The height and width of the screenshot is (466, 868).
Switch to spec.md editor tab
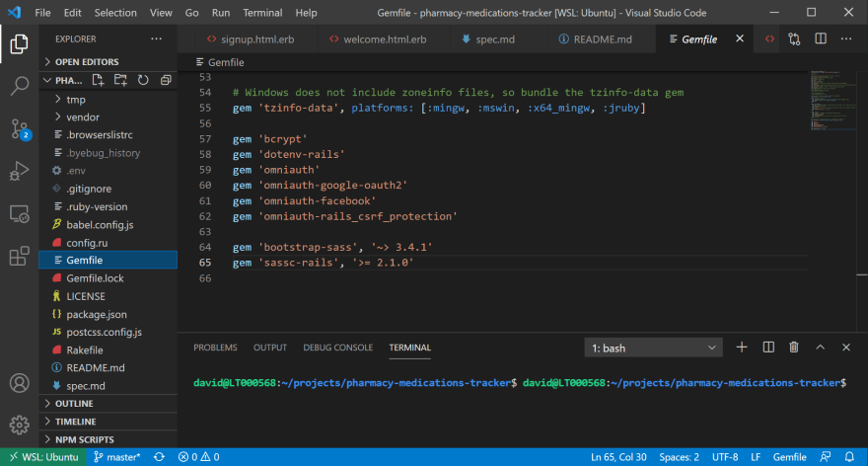point(489,39)
